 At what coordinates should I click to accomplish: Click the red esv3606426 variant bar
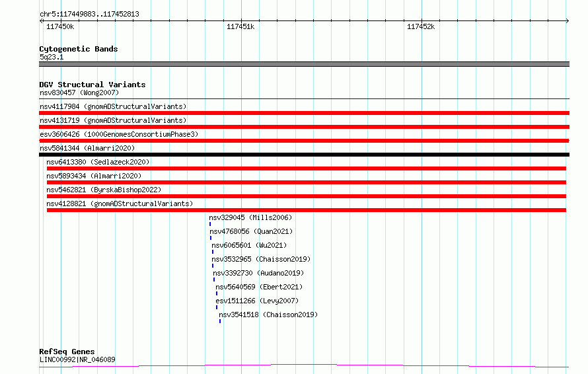coord(304,141)
